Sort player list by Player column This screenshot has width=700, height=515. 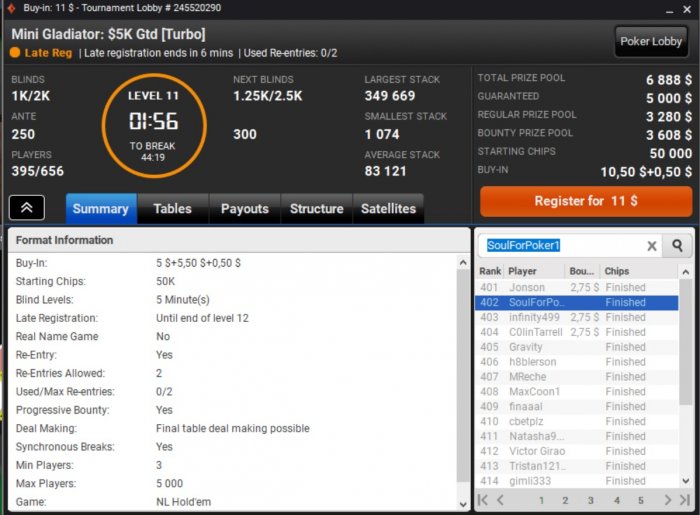[x=534, y=271]
